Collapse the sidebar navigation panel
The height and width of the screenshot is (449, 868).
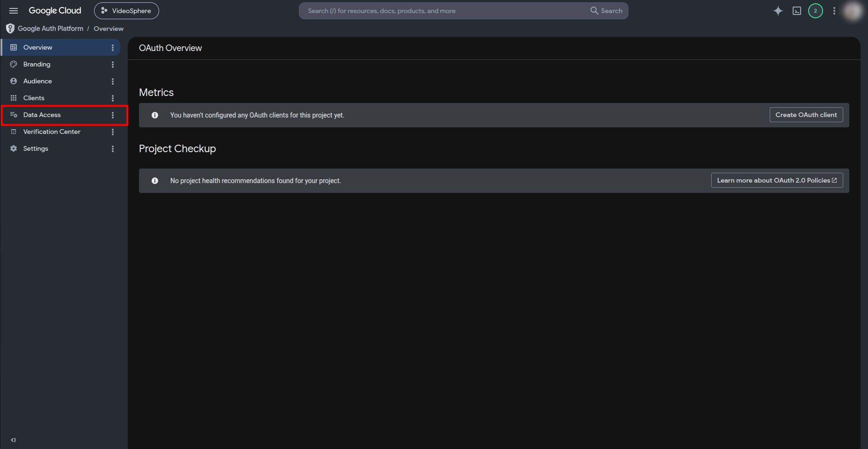pos(13,440)
